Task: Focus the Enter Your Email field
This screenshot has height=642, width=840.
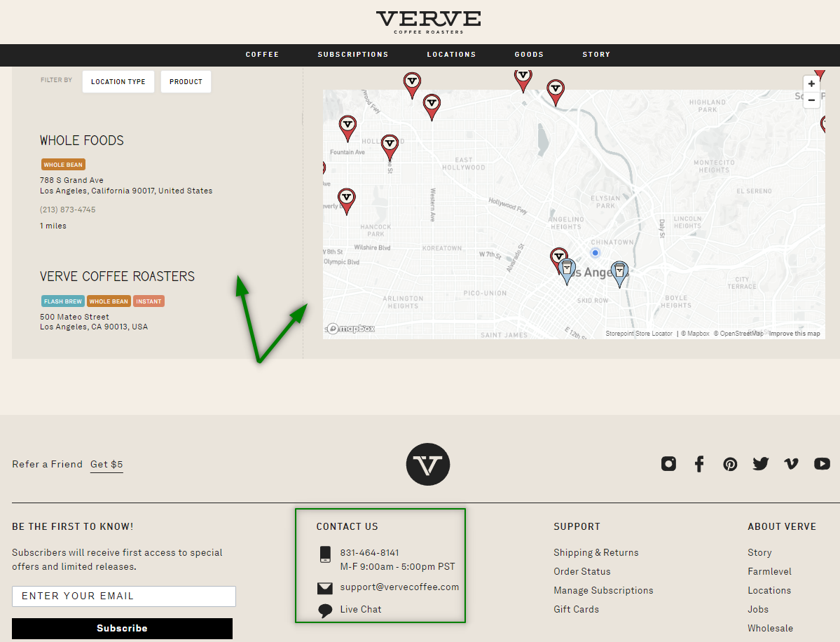Action: click(x=124, y=596)
